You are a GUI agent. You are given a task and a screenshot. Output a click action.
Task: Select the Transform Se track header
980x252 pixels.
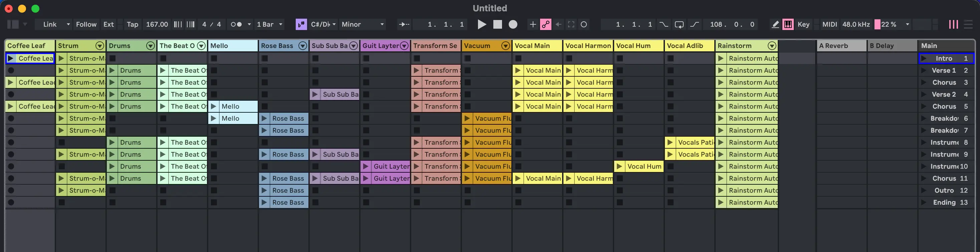pyautogui.click(x=436, y=46)
